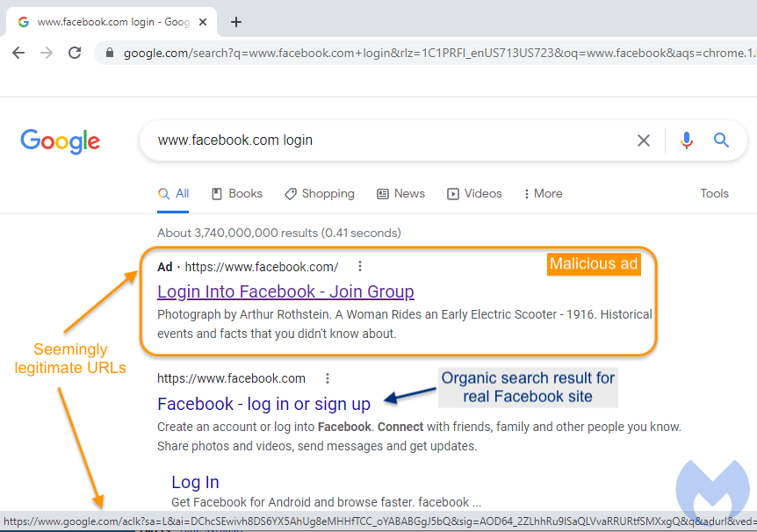Screen dimensions: 757x532
Task: Click the browser back arrow
Action: tap(18, 53)
